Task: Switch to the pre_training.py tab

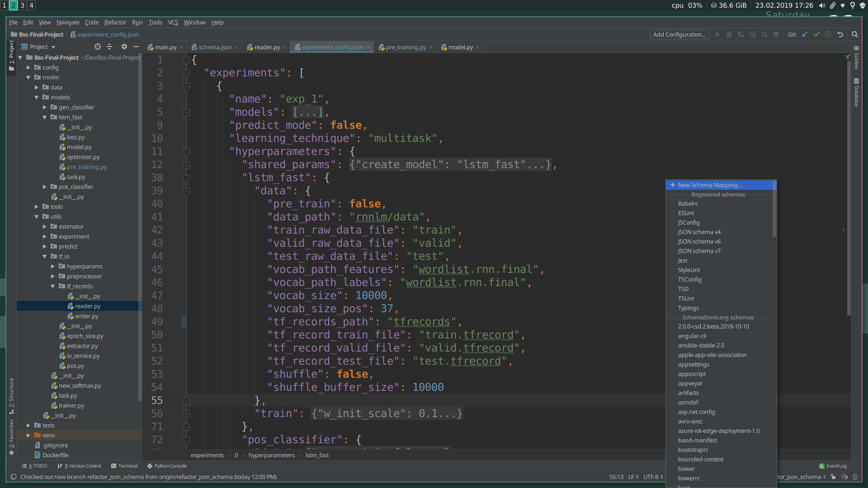Action: click(406, 47)
